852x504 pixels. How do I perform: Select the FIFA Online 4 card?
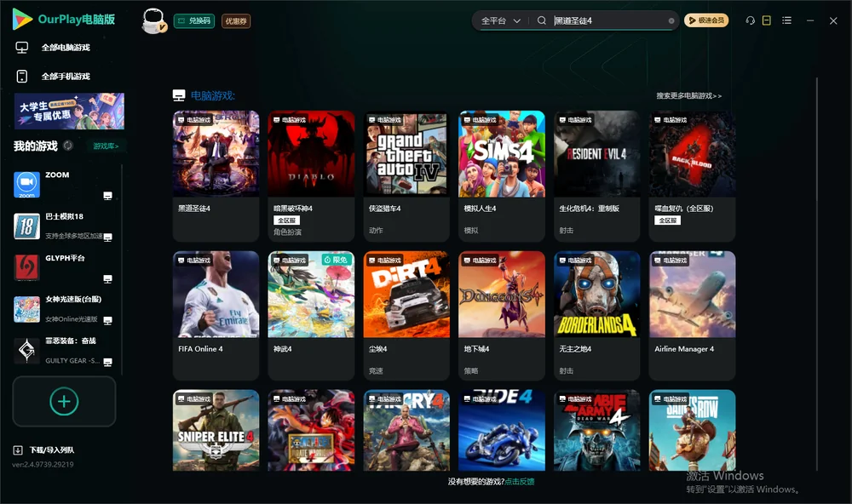216,316
